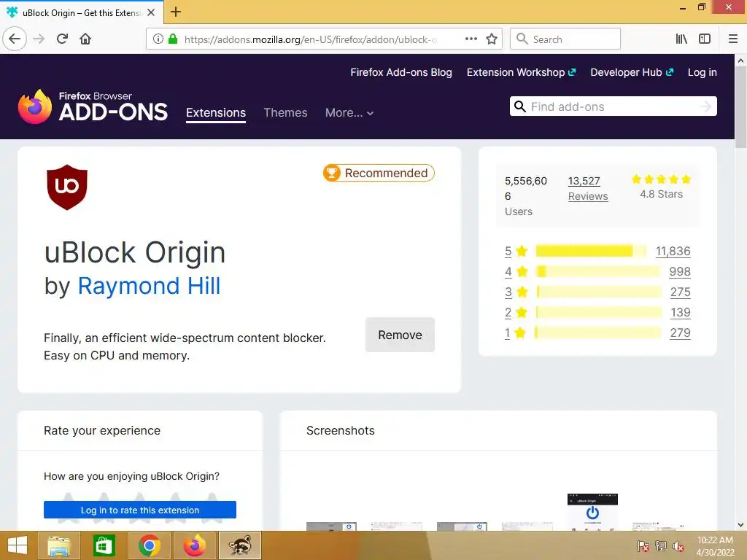Open the Themes section
This screenshot has height=560, width=747.
pyautogui.click(x=285, y=113)
